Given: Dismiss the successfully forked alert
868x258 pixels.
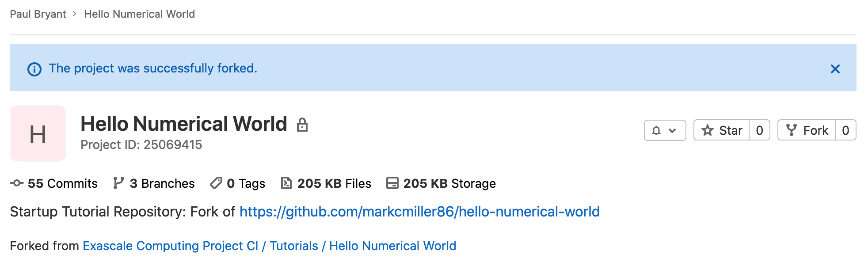Looking at the screenshot, I should point(835,69).
